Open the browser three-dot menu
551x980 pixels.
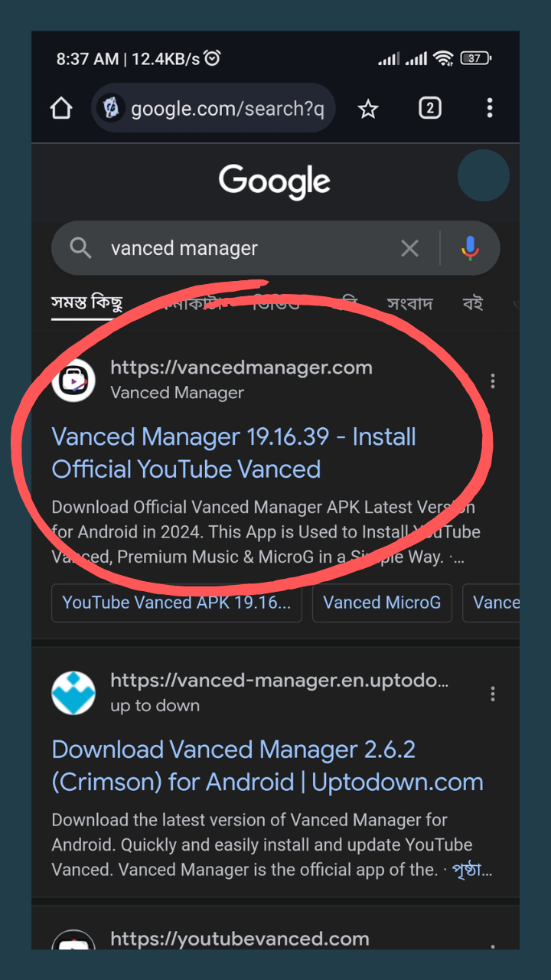coord(490,108)
